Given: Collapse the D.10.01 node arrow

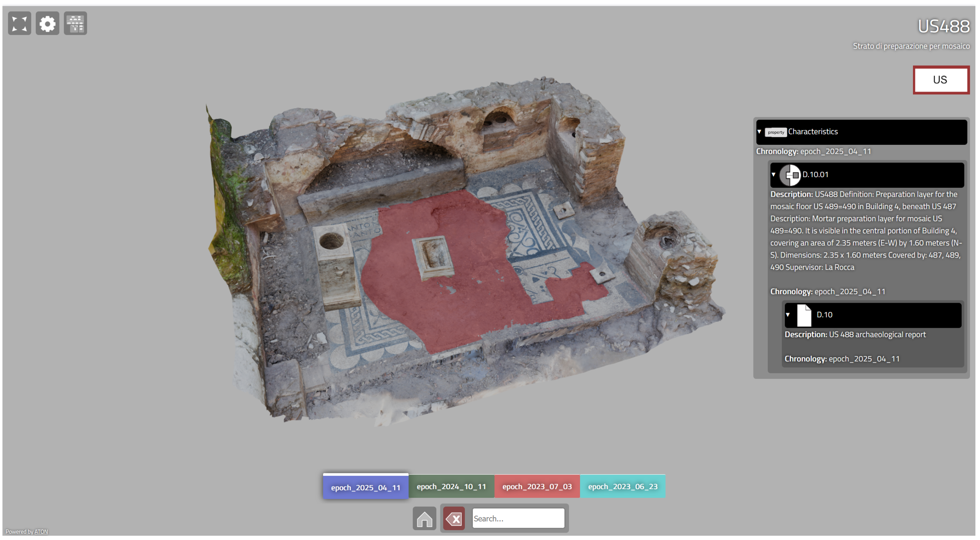Looking at the screenshot, I should point(773,174).
